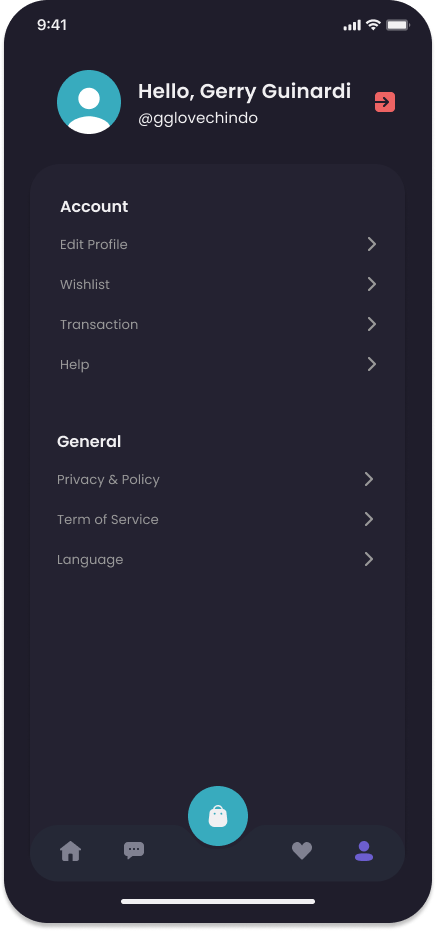Viewport: 436px width, 931px height.
Task: Select the Edit Profile label
Action: 94,244
